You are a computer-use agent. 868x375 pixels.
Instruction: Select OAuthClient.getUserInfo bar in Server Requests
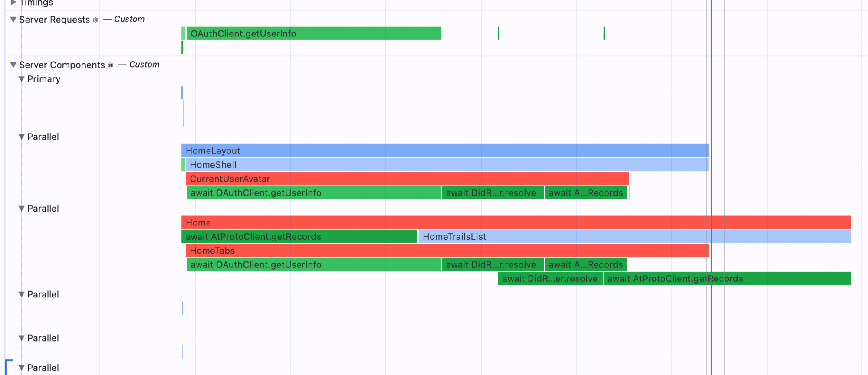point(313,33)
